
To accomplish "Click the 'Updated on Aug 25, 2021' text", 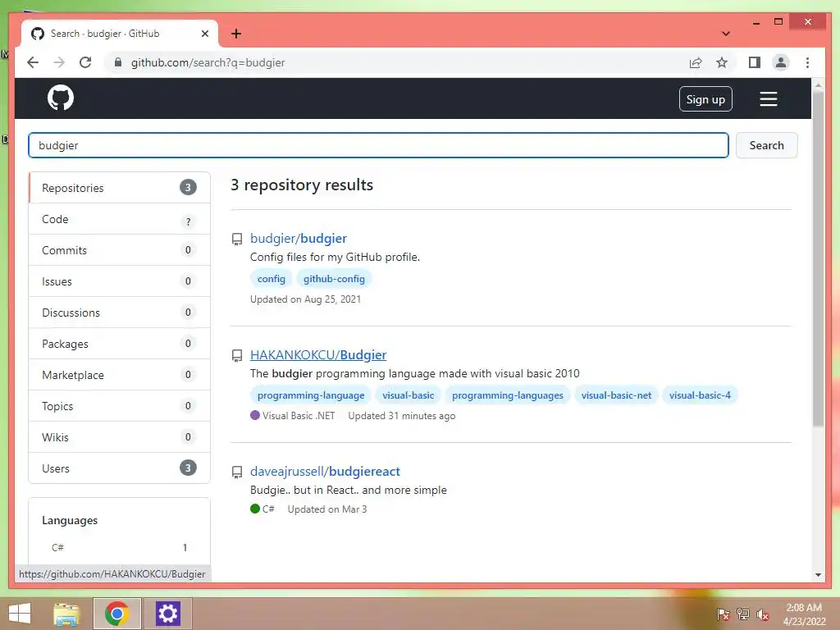I will pyautogui.click(x=305, y=299).
